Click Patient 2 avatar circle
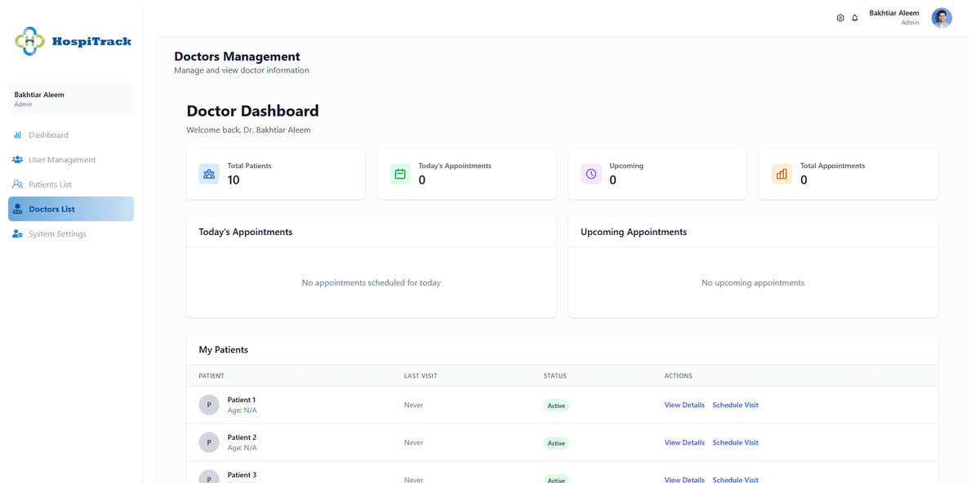980x483 pixels. coord(209,442)
